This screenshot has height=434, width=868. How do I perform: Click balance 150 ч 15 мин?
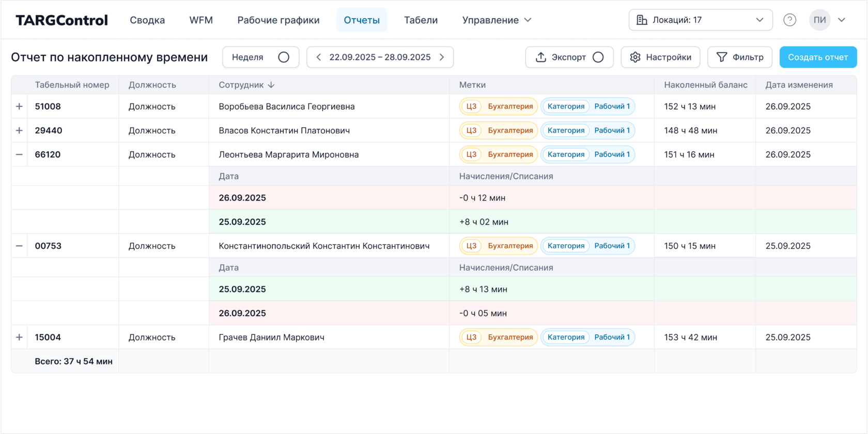pyautogui.click(x=690, y=246)
